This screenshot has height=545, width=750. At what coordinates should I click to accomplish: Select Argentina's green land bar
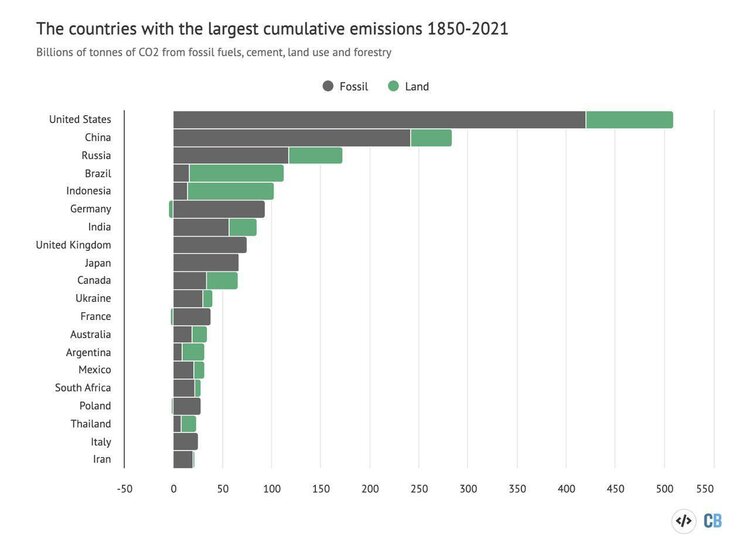pos(193,352)
